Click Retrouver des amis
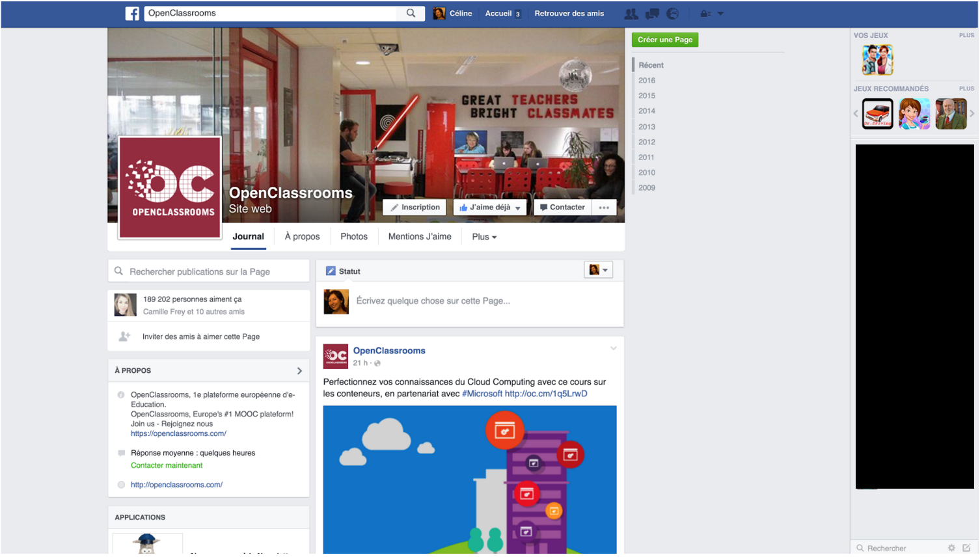 [569, 14]
